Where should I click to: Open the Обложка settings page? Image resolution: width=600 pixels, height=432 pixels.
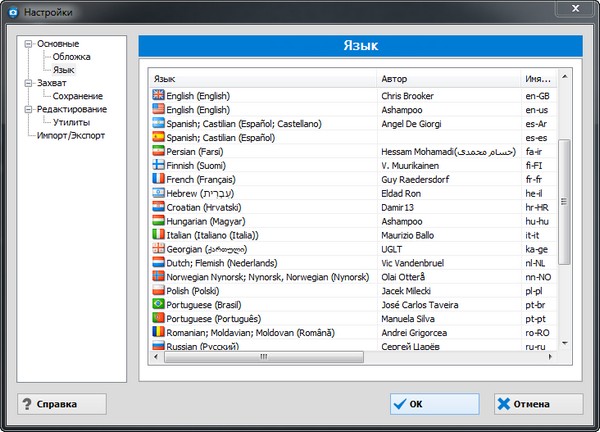(x=71, y=57)
